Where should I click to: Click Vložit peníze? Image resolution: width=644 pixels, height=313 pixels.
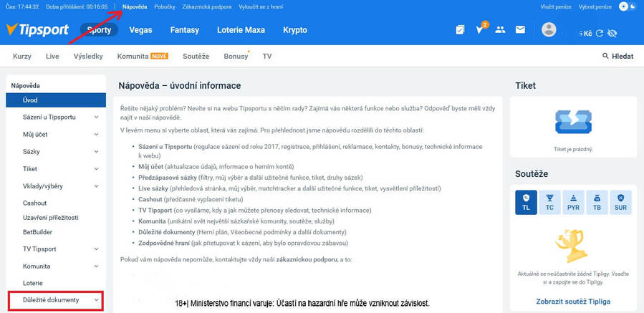tap(556, 7)
